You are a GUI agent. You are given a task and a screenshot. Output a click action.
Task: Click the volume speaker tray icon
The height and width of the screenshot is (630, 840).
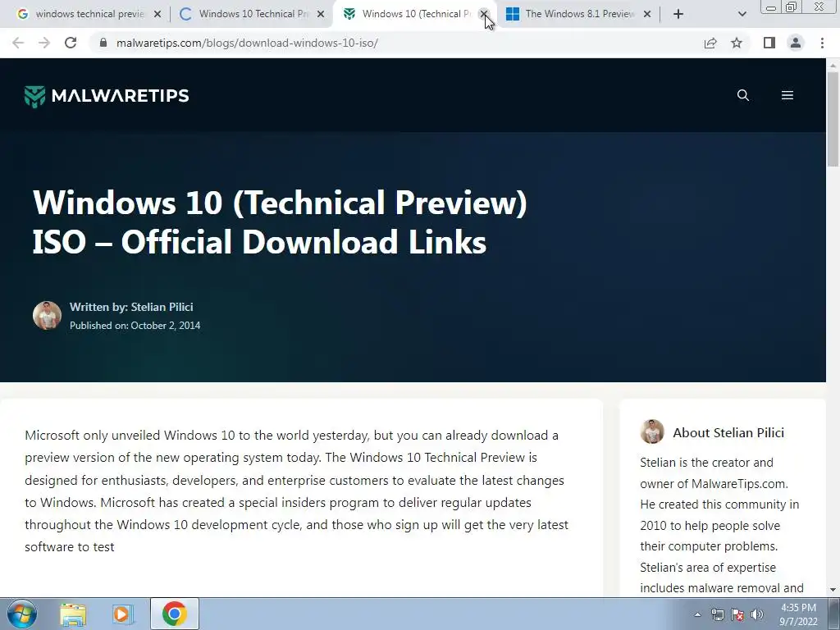point(757,614)
